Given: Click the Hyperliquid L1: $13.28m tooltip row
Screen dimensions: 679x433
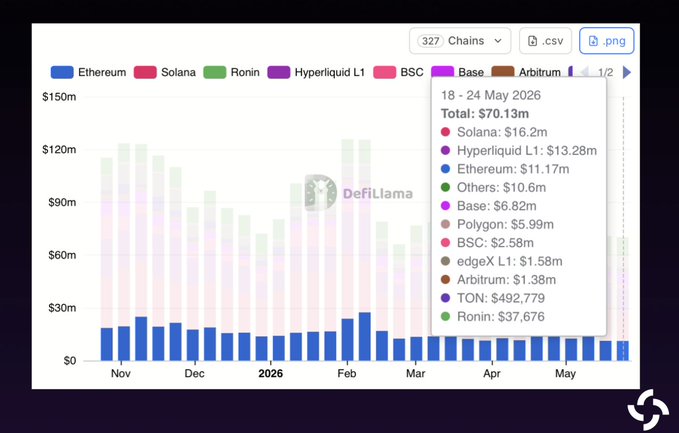Looking at the screenshot, I should [518, 151].
